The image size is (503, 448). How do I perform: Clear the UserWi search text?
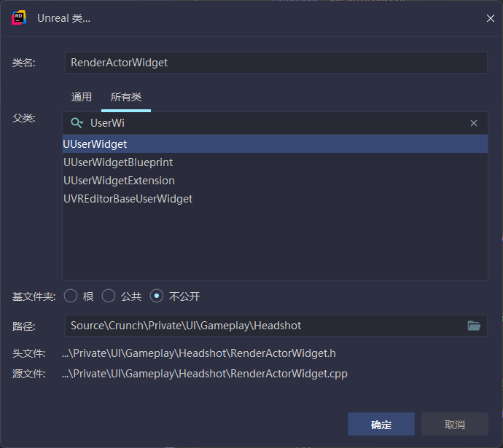tap(474, 123)
